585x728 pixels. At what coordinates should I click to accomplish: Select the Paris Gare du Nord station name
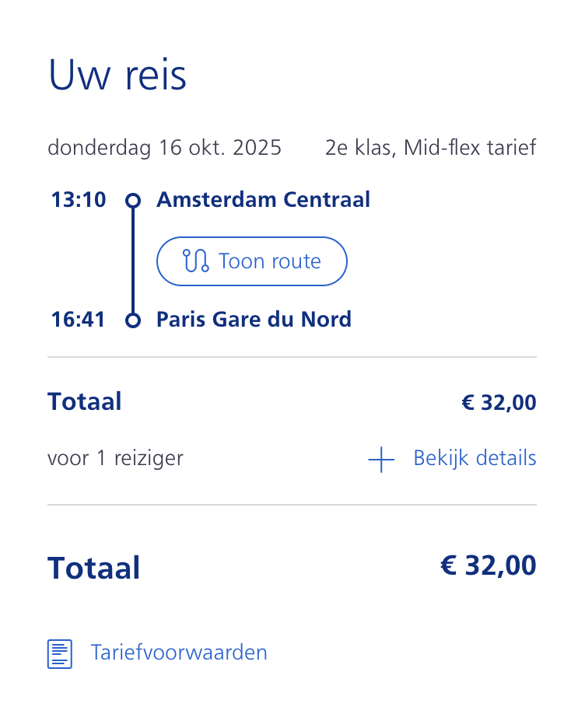(254, 319)
